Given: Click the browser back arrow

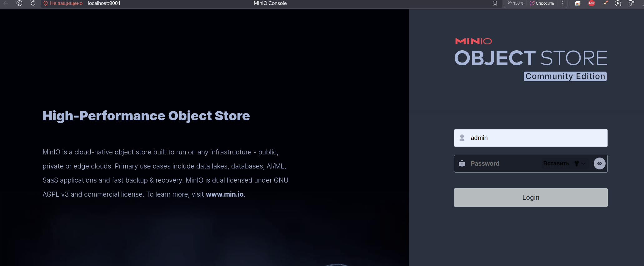Looking at the screenshot, I should (6, 3).
